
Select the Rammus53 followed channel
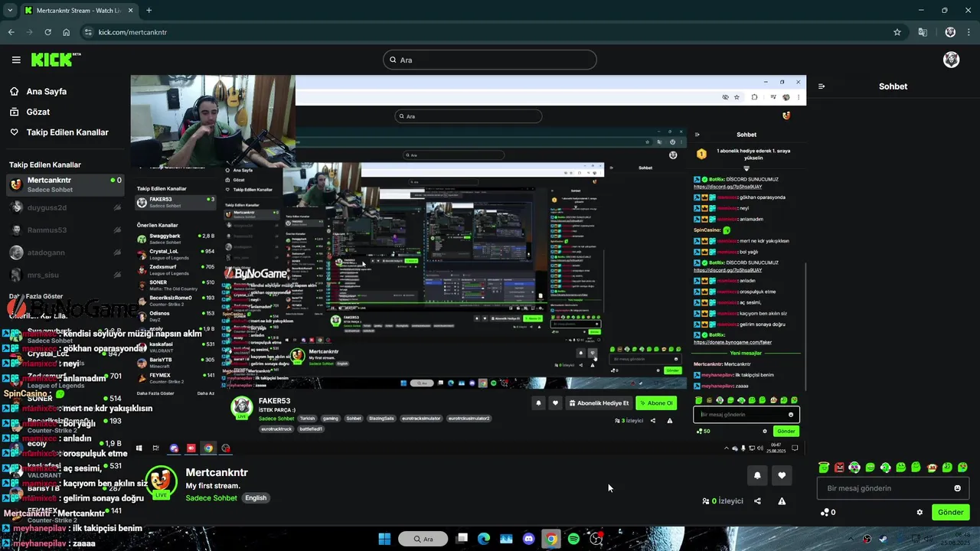click(x=65, y=230)
